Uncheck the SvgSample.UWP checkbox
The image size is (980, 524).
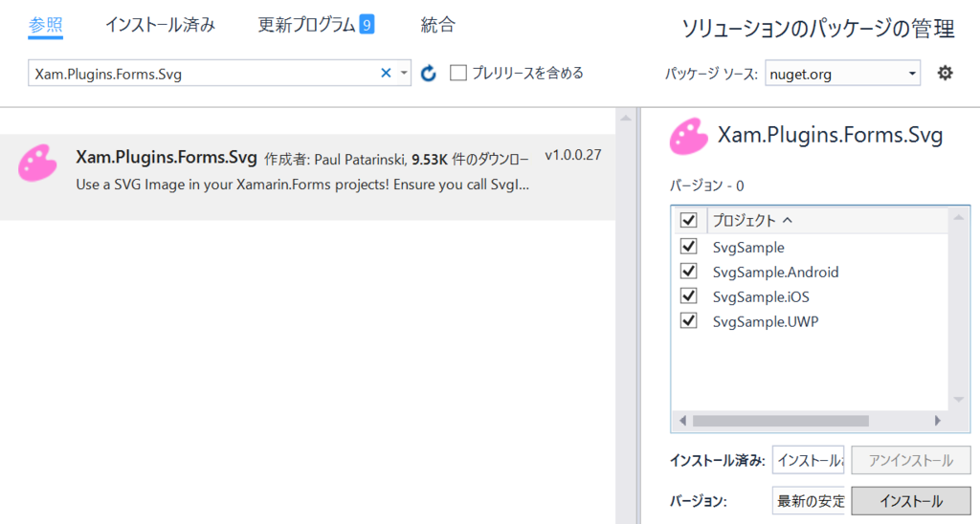coord(688,321)
